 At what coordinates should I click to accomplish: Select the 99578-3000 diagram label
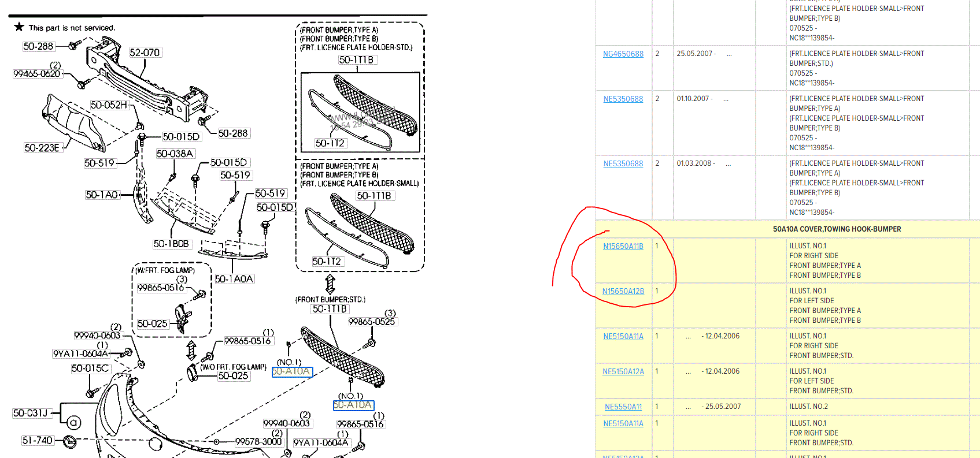[258, 442]
